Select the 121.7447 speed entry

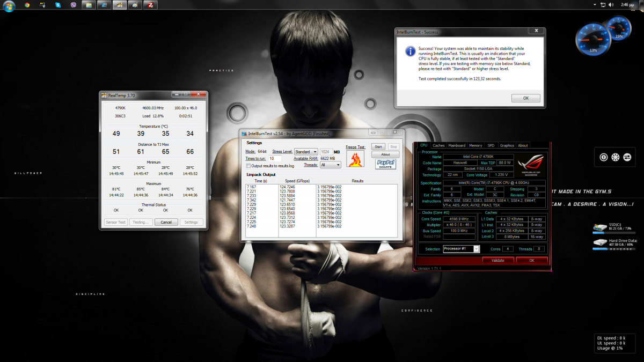(287, 200)
